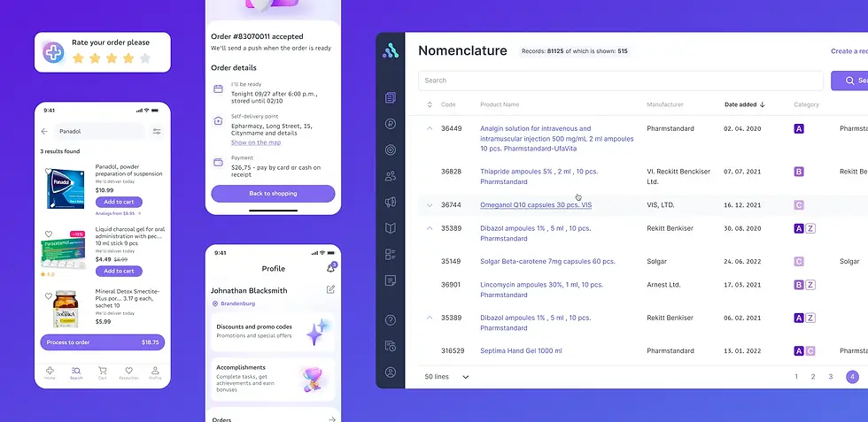The height and width of the screenshot is (422, 868).
Task: Click the first yellow rating star
Action: click(x=78, y=58)
